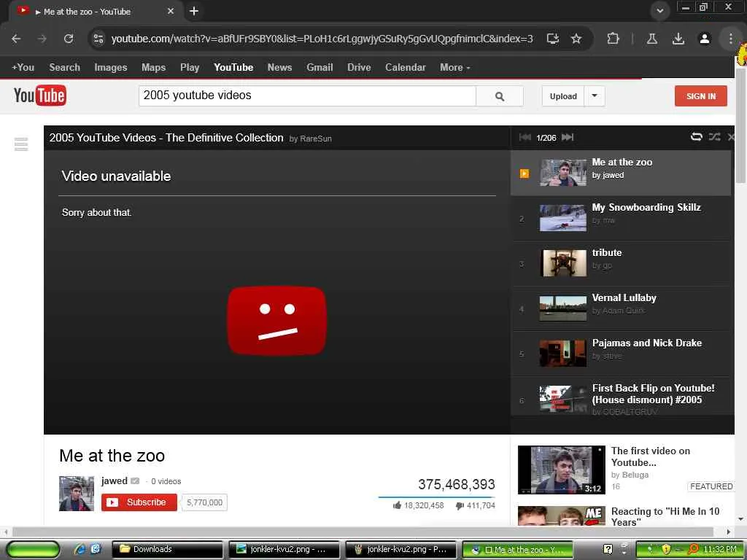Select My Snowboarding Skillz in playlist
Image resolution: width=747 pixels, height=560 pixels.
click(622, 218)
